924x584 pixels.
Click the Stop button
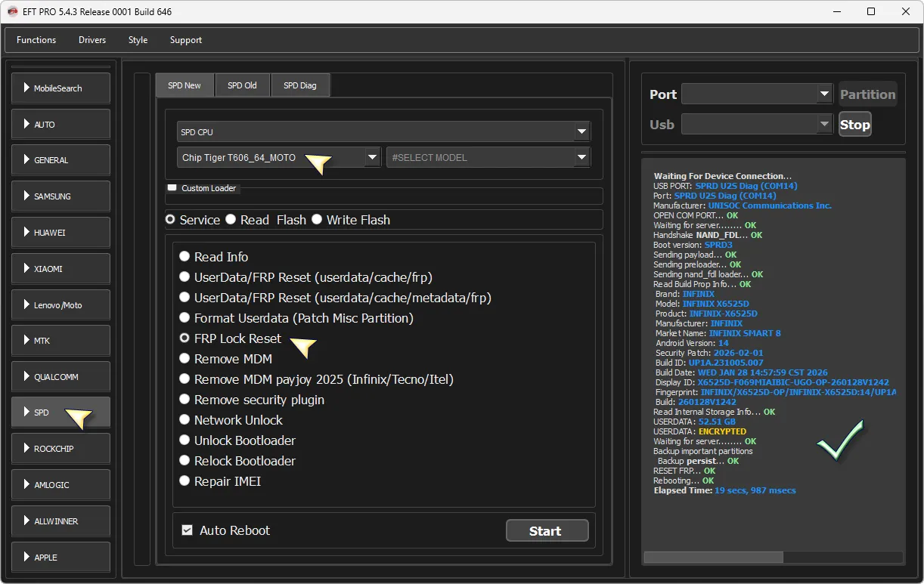point(854,125)
